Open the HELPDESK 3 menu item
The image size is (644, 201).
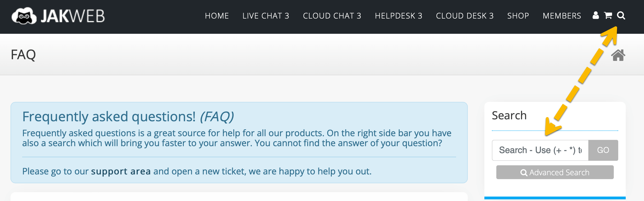tap(398, 16)
